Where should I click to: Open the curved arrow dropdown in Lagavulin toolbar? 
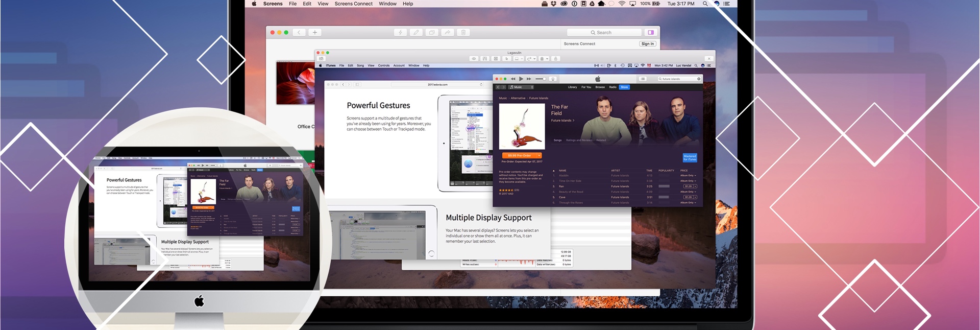click(531, 59)
